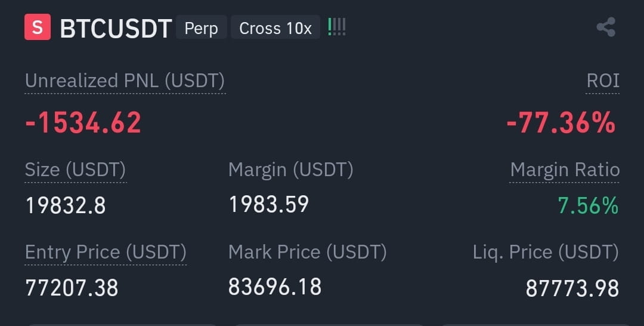Select the 83696.18 mark price
Viewport: 644px width, 326px height.
click(275, 287)
